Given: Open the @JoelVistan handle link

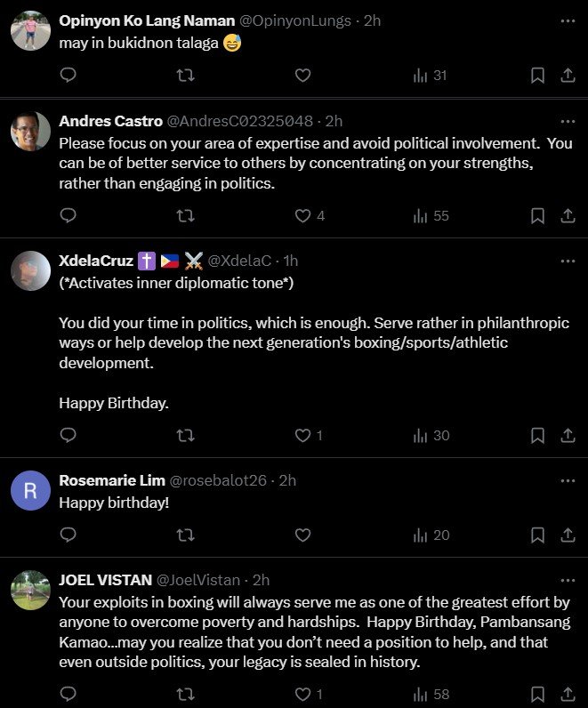Looking at the screenshot, I should [199, 580].
